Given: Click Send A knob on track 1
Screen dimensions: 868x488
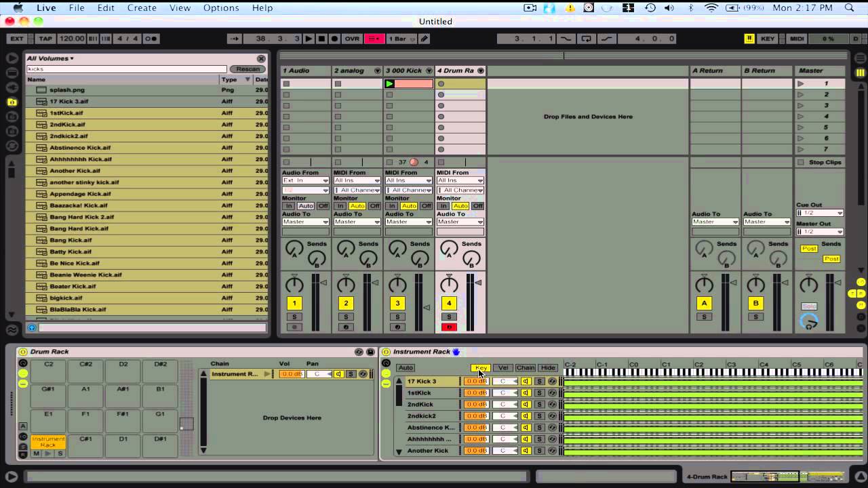Looking at the screenshot, I should pos(294,249).
